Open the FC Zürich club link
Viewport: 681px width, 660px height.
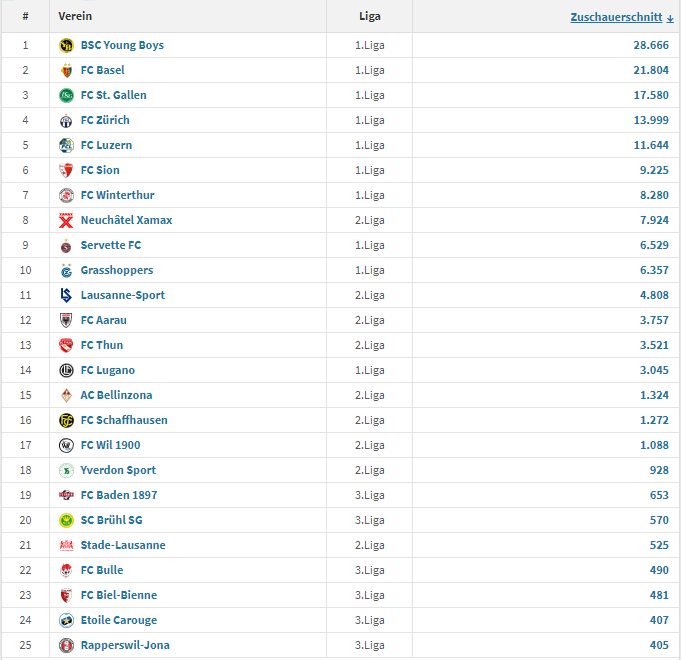pyautogui.click(x=105, y=120)
